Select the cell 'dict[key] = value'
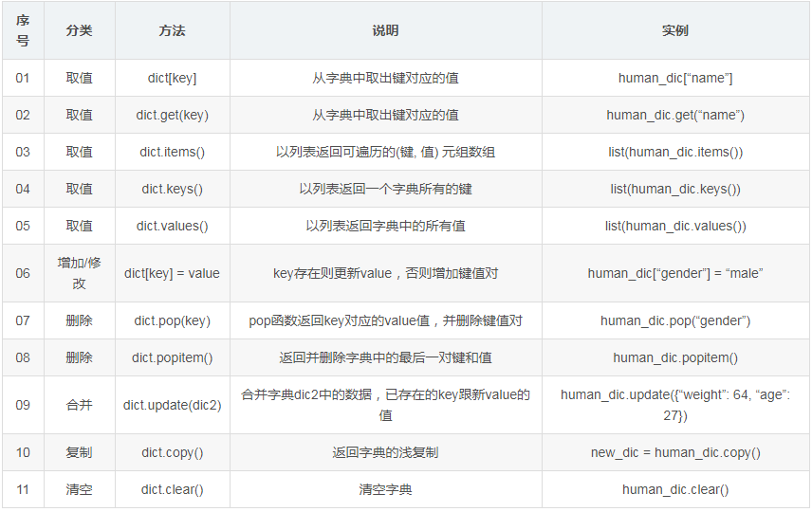Screen dimensions: 812x512 [172, 273]
